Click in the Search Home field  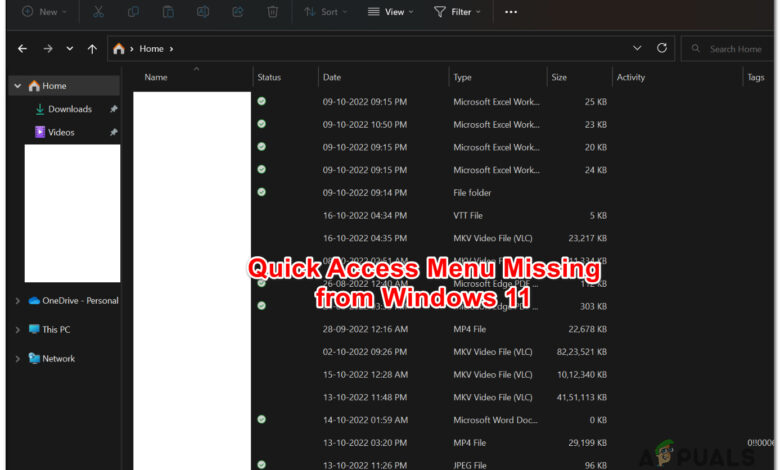(728, 49)
